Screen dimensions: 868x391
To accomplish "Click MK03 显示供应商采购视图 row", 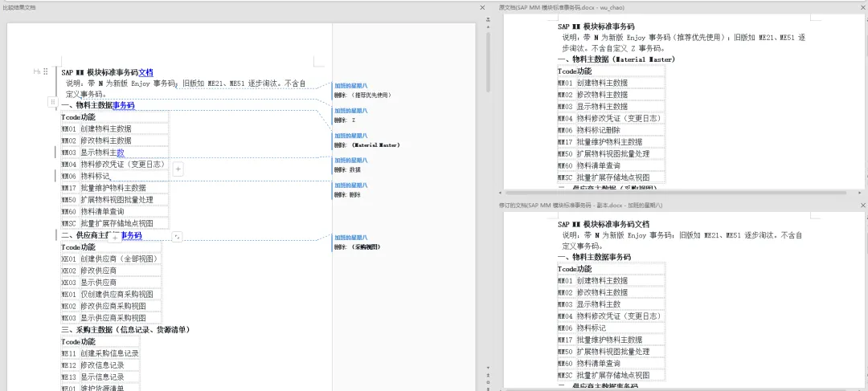I will pyautogui.click(x=111, y=318).
